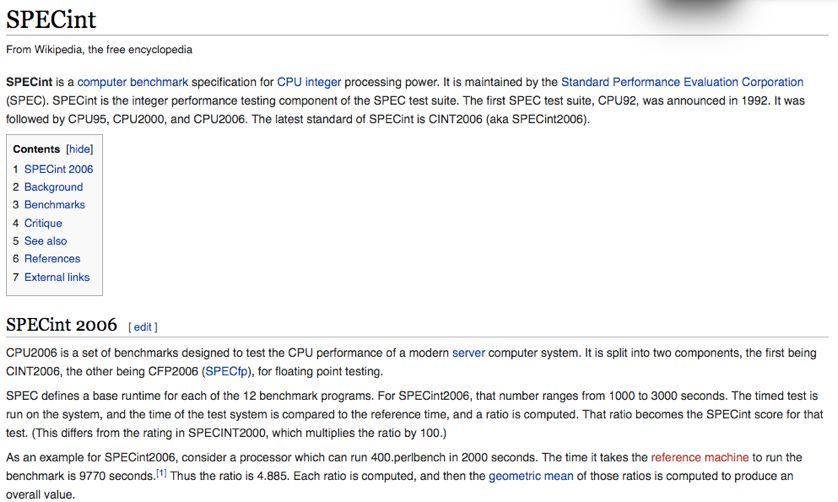The height and width of the screenshot is (502, 838).
Task: Open the 'integer' link
Action: (323, 82)
